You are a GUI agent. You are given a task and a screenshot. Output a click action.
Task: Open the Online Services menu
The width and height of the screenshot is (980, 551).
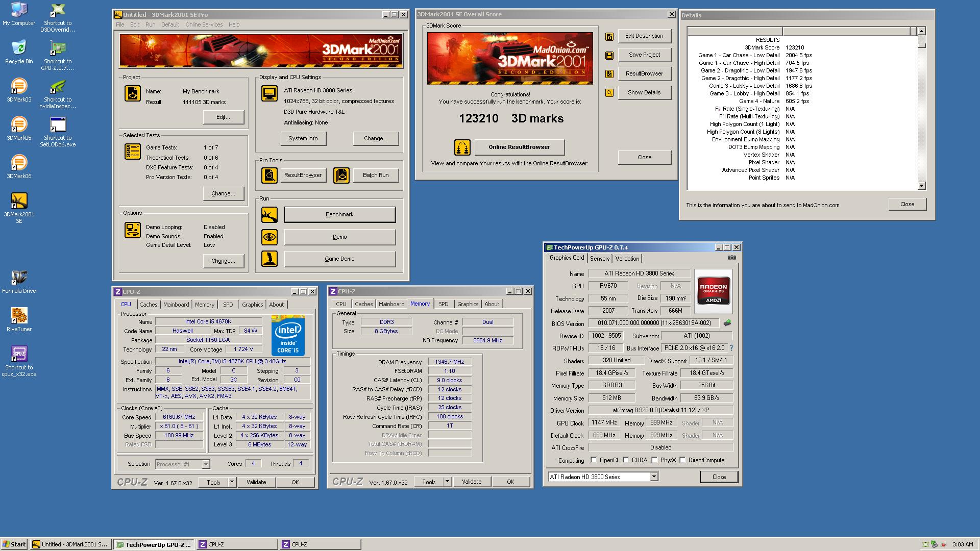point(204,24)
